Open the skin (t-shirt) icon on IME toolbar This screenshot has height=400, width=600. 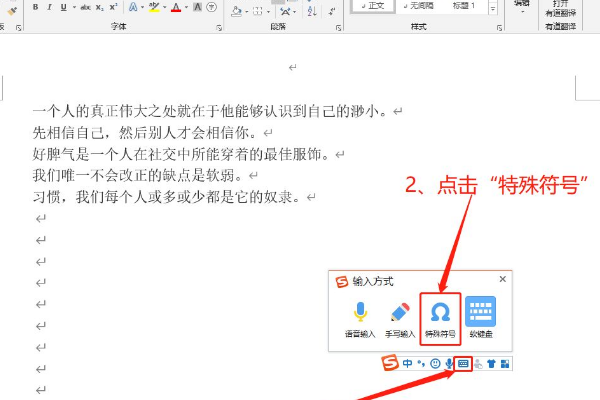pyautogui.click(x=491, y=364)
